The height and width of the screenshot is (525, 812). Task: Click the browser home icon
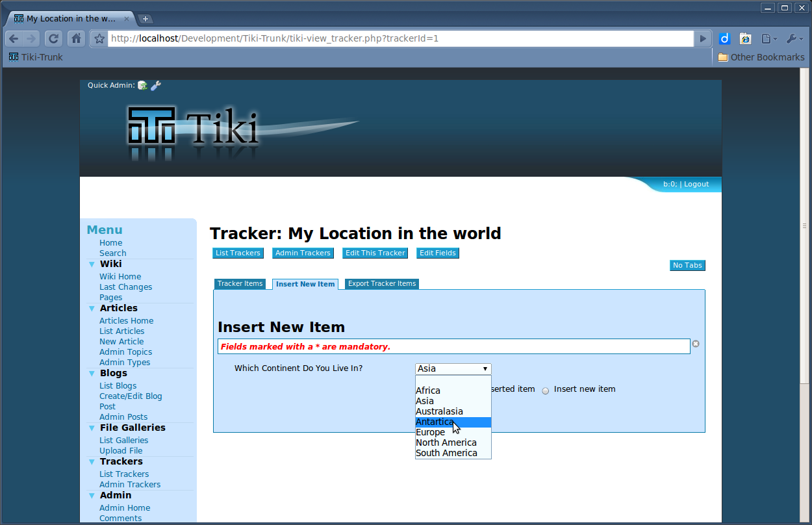(x=76, y=38)
